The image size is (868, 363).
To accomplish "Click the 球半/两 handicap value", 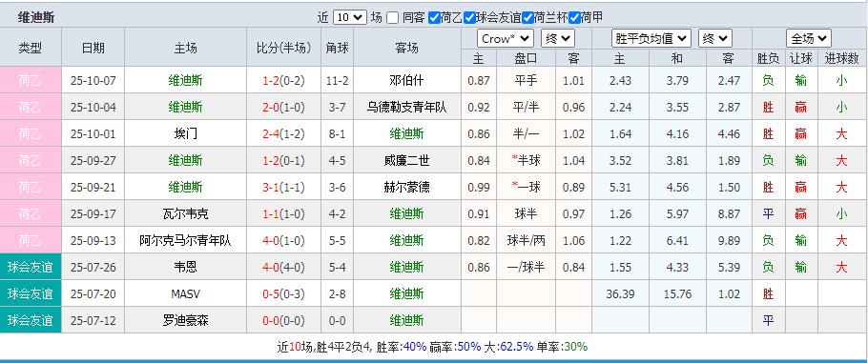I will point(526,240).
